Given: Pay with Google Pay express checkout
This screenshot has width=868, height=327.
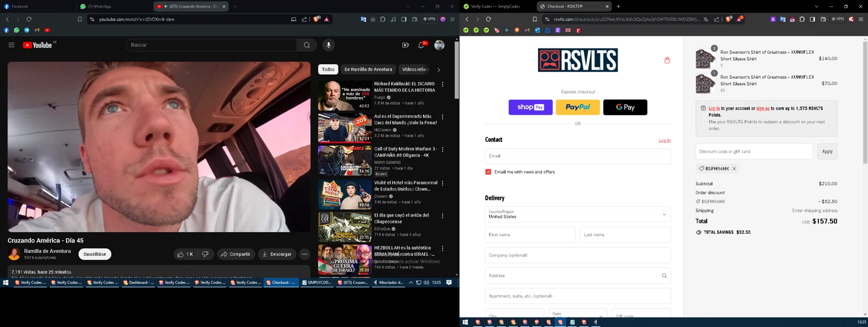Looking at the screenshot, I should pos(625,107).
